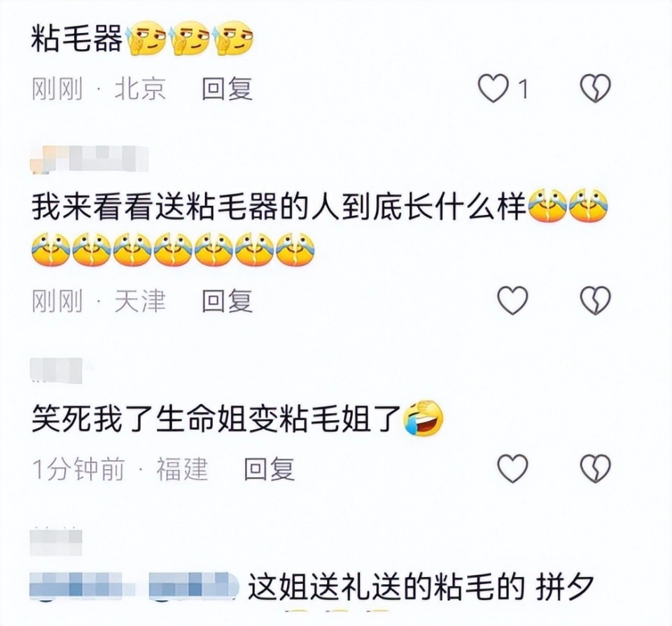
Task: Open the blurred username above the Tianjin comment
Action: (x=89, y=159)
